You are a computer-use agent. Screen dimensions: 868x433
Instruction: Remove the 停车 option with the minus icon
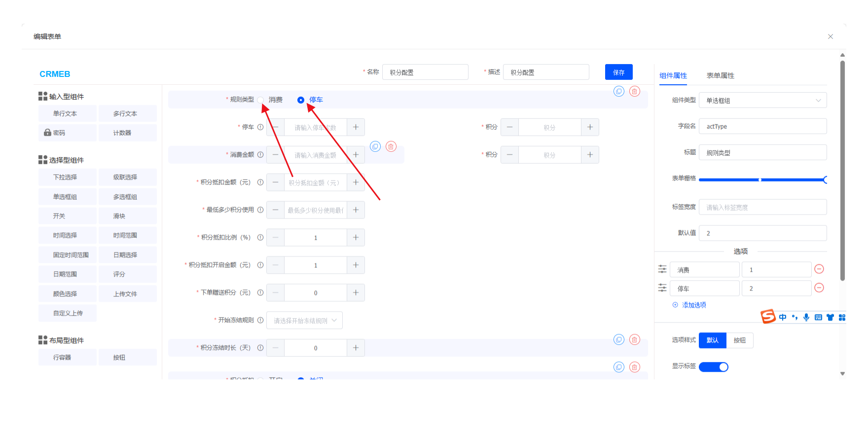click(819, 288)
